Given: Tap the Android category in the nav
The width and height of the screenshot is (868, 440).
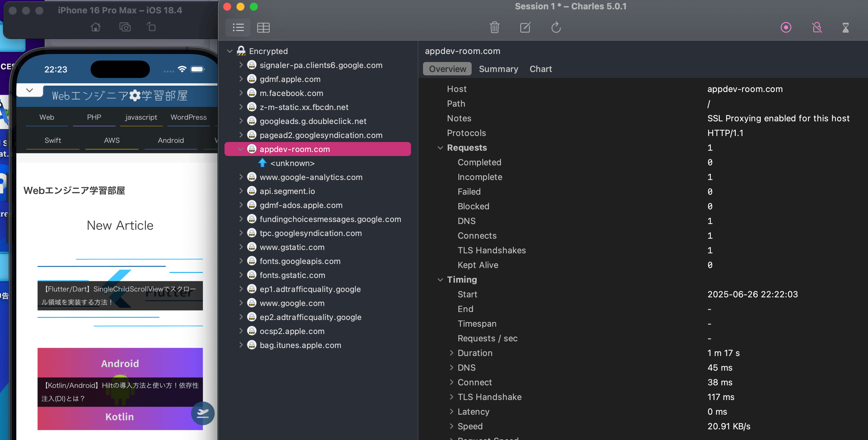Looking at the screenshot, I should (x=171, y=140).
